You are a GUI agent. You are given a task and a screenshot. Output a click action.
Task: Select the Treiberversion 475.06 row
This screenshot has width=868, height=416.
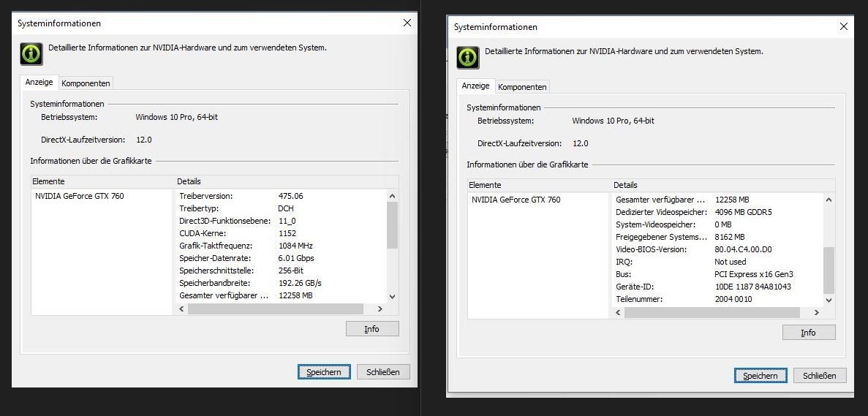coord(282,196)
